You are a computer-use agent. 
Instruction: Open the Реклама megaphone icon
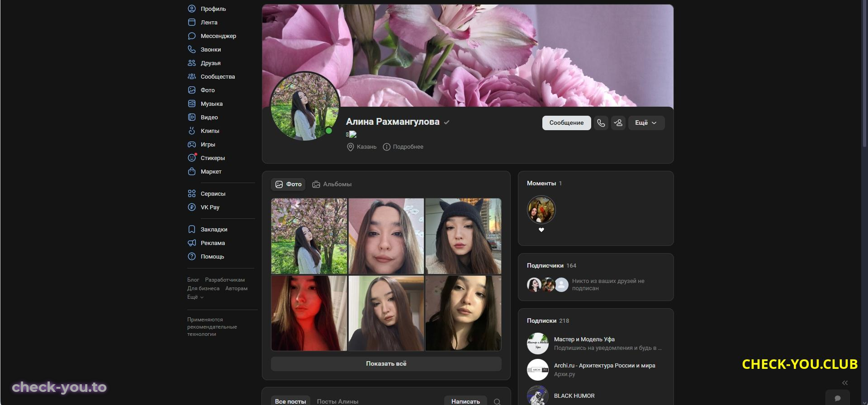click(x=192, y=243)
